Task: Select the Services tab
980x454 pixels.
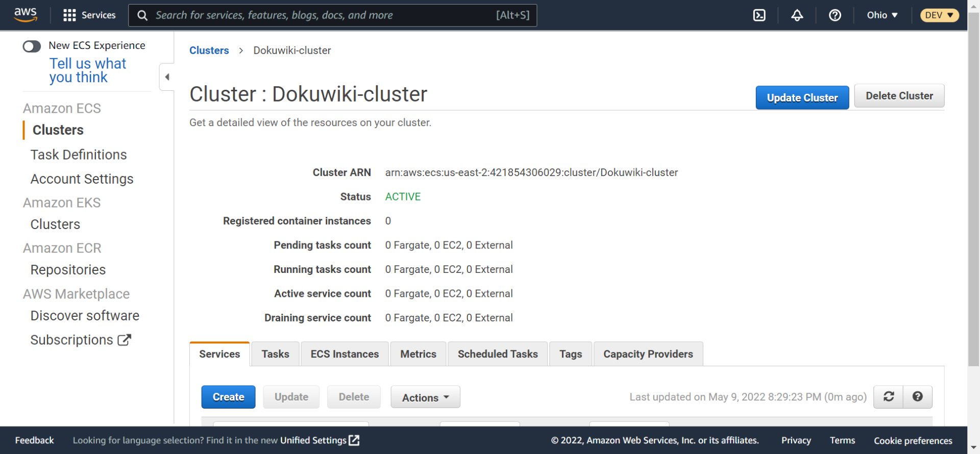Action: pyautogui.click(x=219, y=354)
